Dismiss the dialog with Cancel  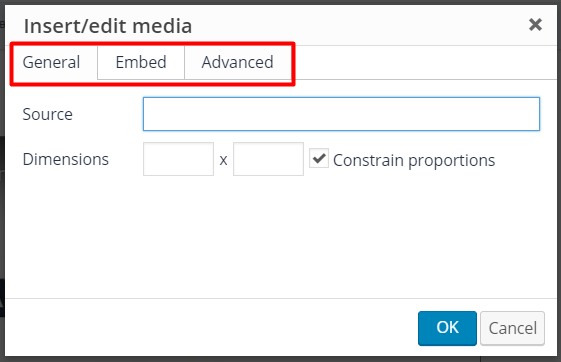click(x=512, y=328)
